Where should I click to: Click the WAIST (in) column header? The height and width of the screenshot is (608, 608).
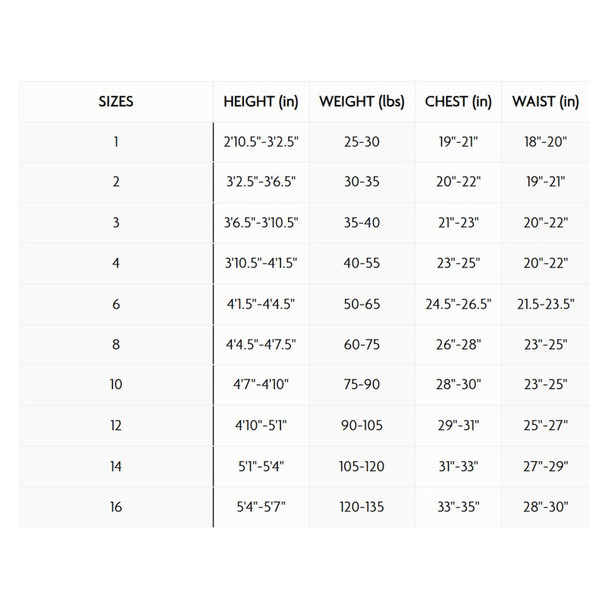pos(545,101)
